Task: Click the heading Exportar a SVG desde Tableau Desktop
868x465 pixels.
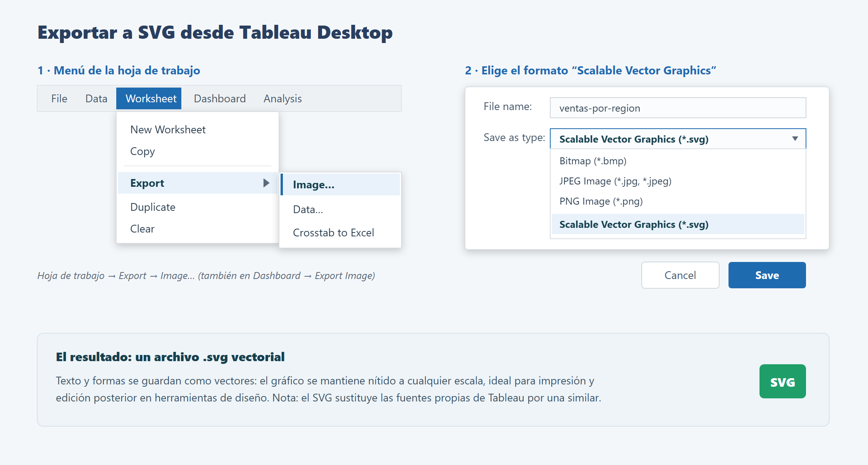Action: point(215,33)
